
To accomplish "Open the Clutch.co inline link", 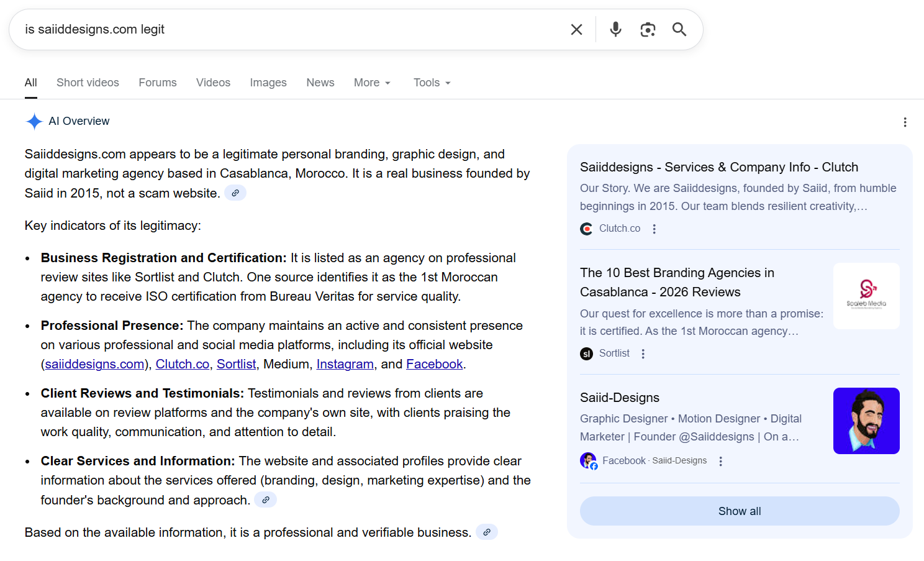I will point(183,364).
